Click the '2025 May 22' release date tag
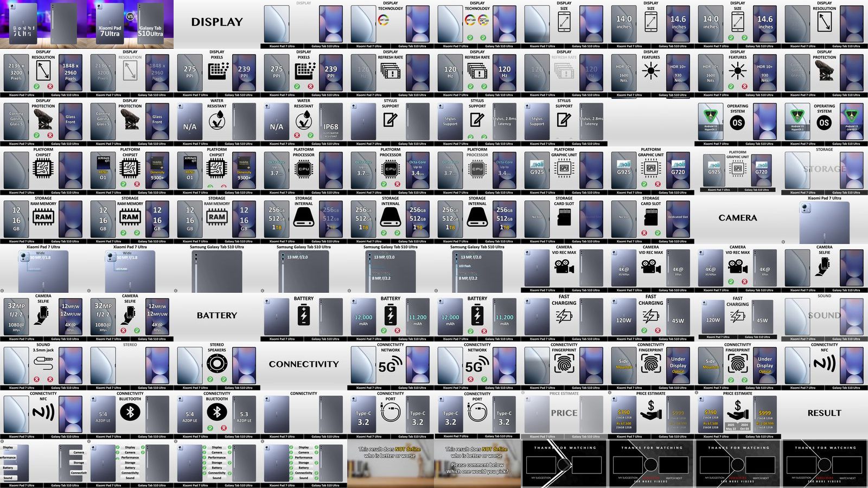 pyautogui.click(x=731, y=427)
